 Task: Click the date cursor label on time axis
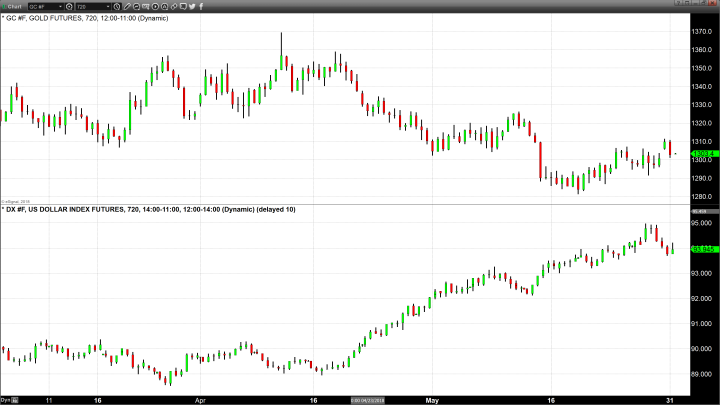(367, 400)
